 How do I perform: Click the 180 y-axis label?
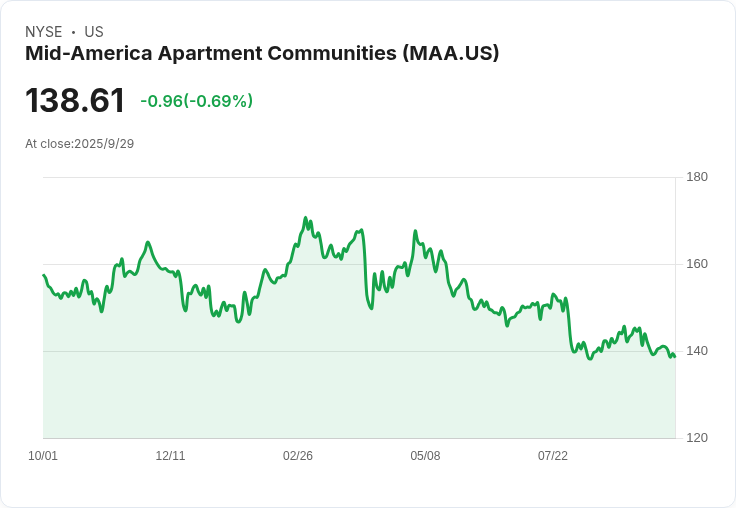click(x=697, y=177)
